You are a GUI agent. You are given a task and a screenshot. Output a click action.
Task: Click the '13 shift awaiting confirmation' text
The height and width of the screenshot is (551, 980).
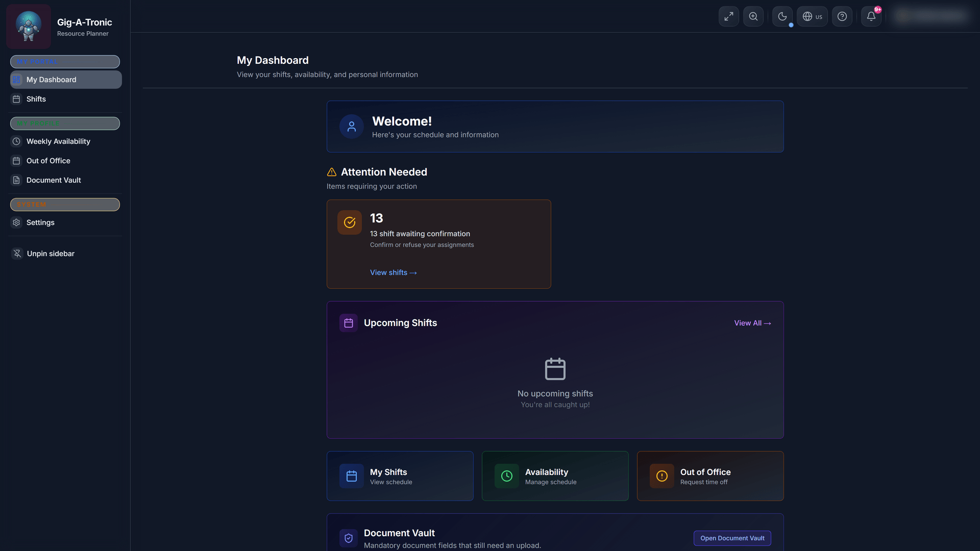pos(420,234)
